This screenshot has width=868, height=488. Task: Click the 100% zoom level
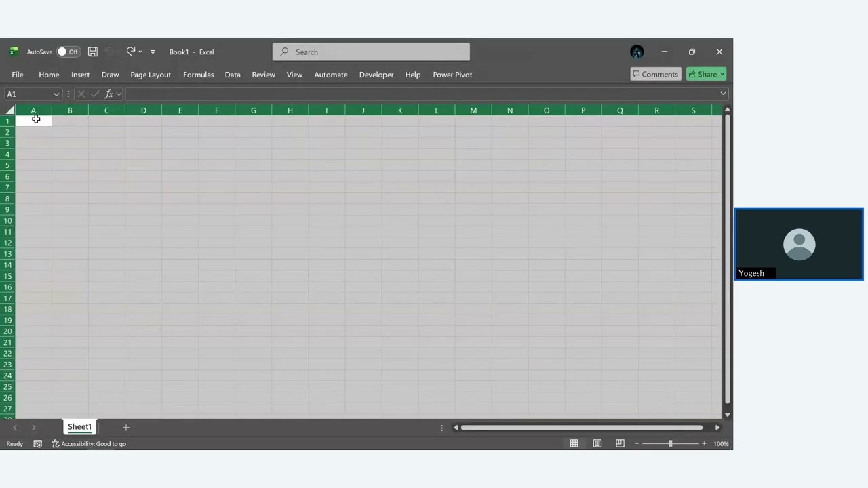pyautogui.click(x=721, y=444)
